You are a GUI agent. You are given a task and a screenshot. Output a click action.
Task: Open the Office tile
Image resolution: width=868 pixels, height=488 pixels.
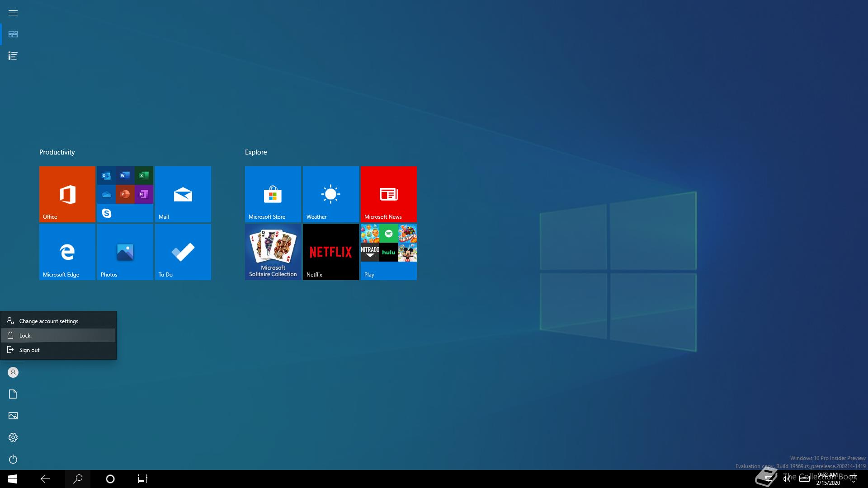67,194
